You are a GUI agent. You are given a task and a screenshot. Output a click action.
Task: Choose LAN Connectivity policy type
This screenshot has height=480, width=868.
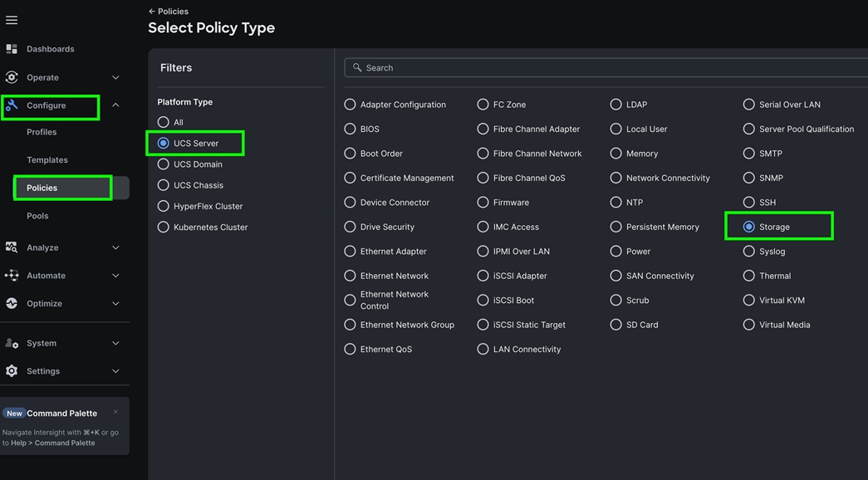[483, 349]
